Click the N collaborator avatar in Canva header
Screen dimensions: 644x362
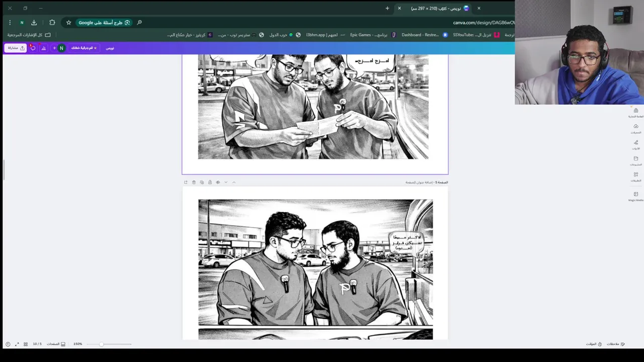pyautogui.click(x=61, y=48)
